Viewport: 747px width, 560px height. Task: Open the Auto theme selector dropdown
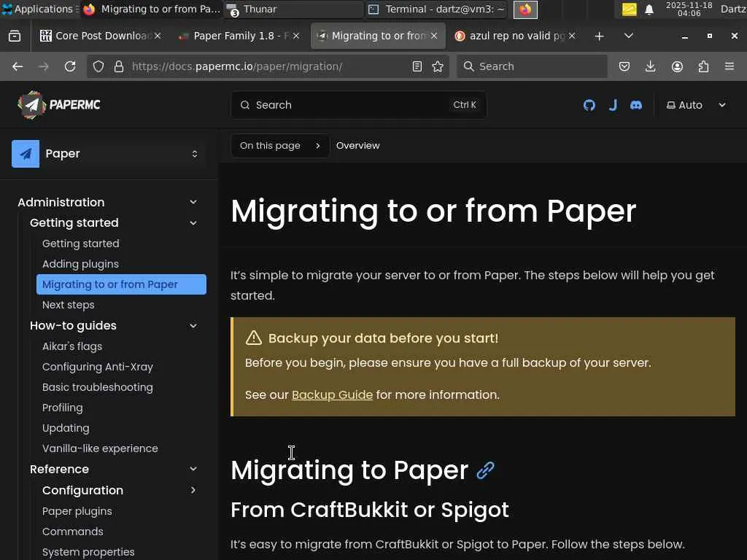click(696, 105)
